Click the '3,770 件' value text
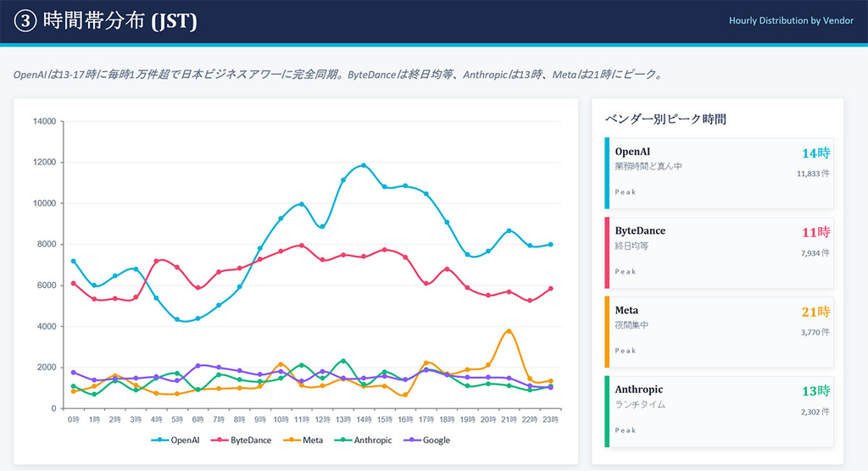The image size is (868, 471). (x=815, y=332)
